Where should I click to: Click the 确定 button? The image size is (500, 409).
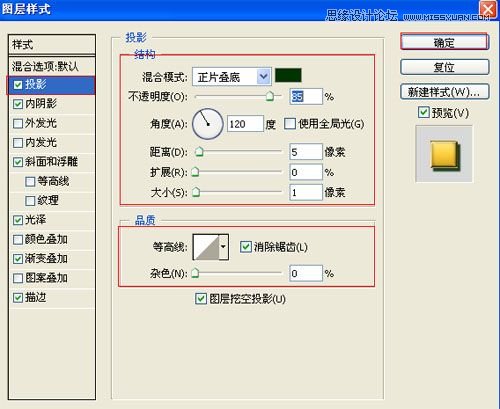[x=444, y=42]
